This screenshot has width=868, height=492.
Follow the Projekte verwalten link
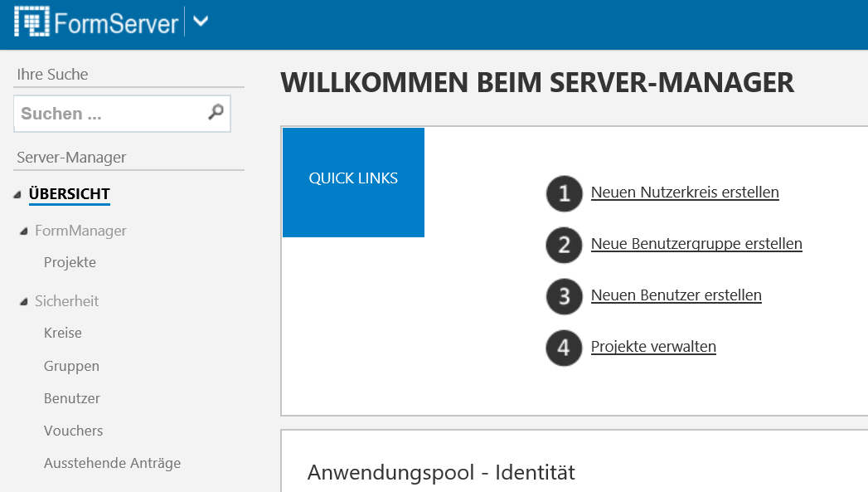click(653, 347)
